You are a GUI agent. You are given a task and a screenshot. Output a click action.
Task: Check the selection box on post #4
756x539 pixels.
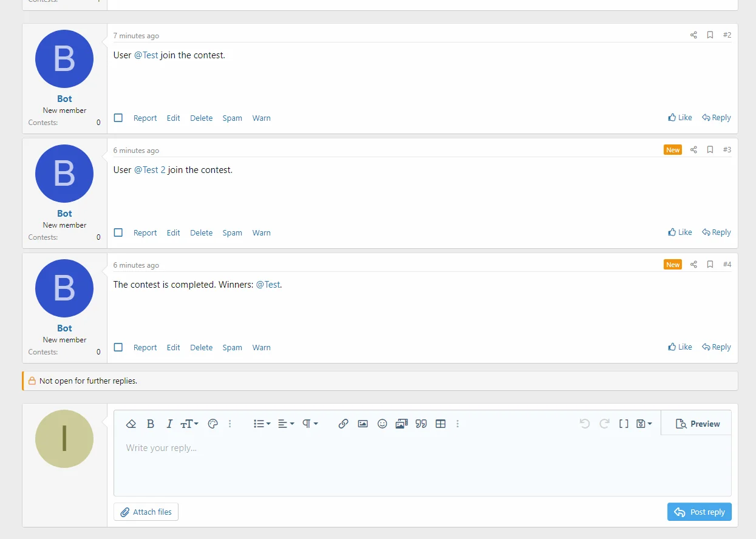[118, 347]
